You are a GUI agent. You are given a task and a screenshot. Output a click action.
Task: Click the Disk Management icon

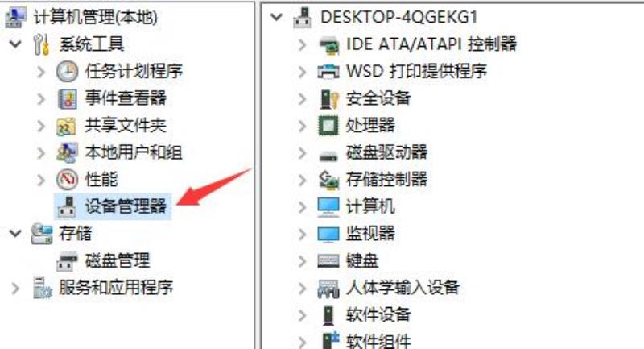tap(67, 260)
